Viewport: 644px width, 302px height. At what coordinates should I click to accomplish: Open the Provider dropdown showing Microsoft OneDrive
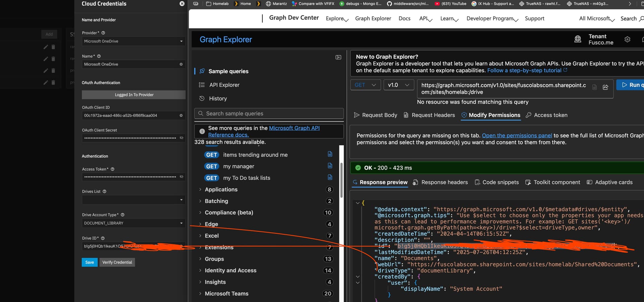tap(133, 41)
